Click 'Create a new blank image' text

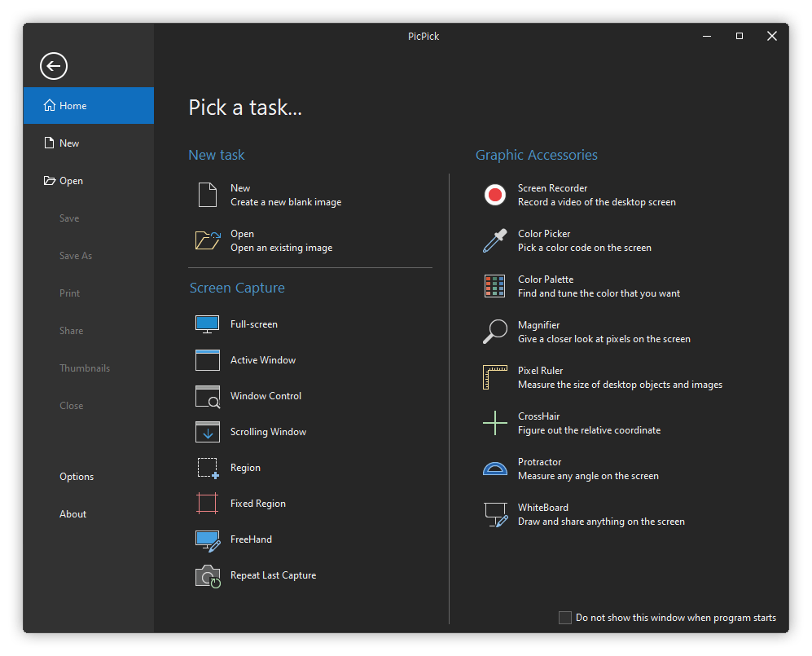(x=286, y=202)
